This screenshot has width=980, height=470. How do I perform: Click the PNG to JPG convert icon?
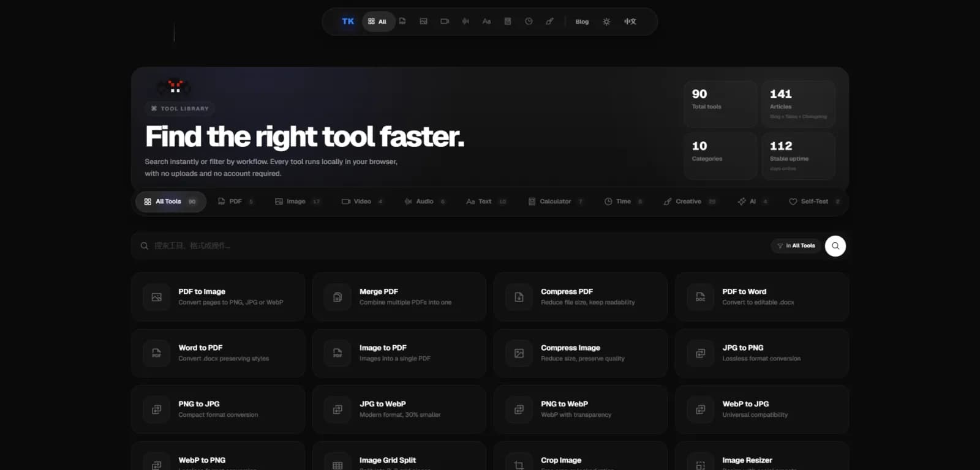pyautogui.click(x=156, y=409)
